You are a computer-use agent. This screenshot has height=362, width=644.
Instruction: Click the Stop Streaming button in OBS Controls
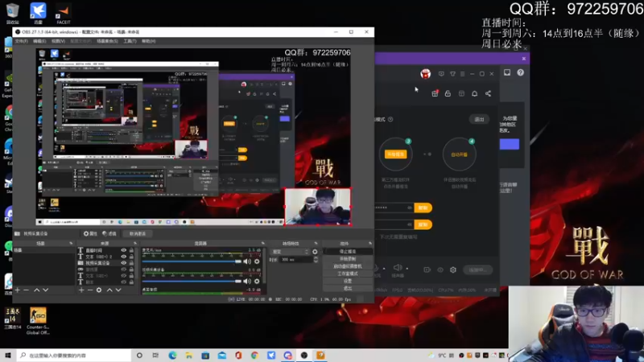[348, 252]
